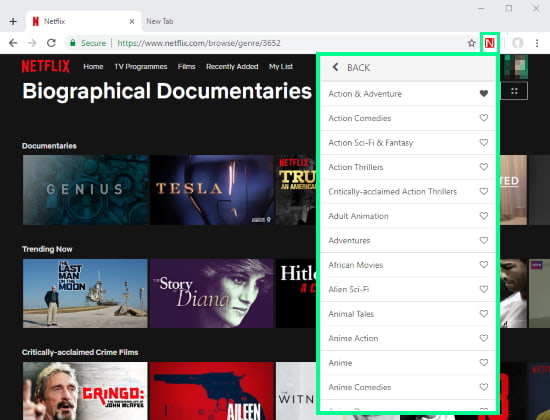Viewport: 550px width, 420px height.
Task: Select African Movies genre
Action: click(x=355, y=265)
